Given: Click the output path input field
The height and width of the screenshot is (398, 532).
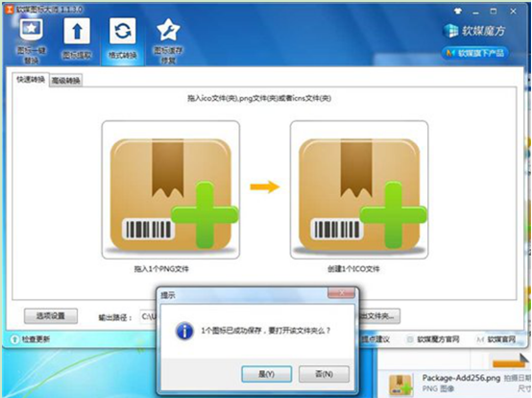Looking at the screenshot, I should tap(149, 316).
